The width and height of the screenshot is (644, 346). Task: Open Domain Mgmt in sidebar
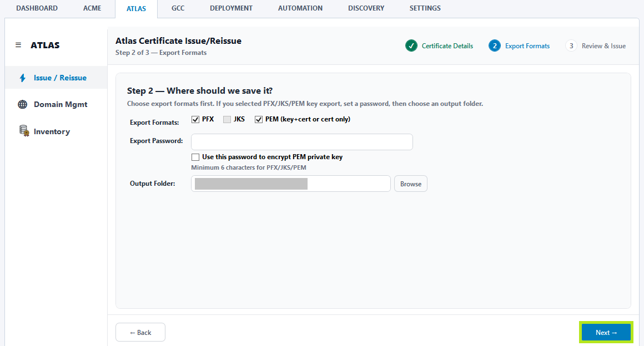tap(56, 104)
